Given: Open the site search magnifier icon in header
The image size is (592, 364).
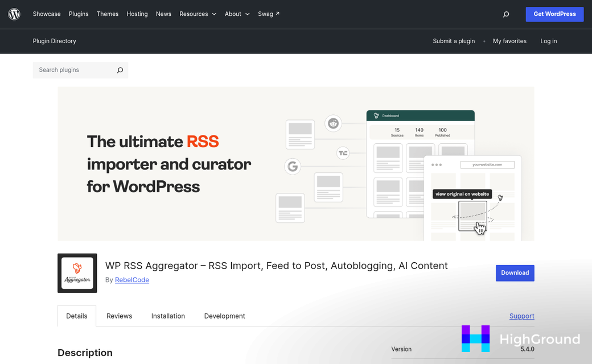Looking at the screenshot, I should pos(506,14).
